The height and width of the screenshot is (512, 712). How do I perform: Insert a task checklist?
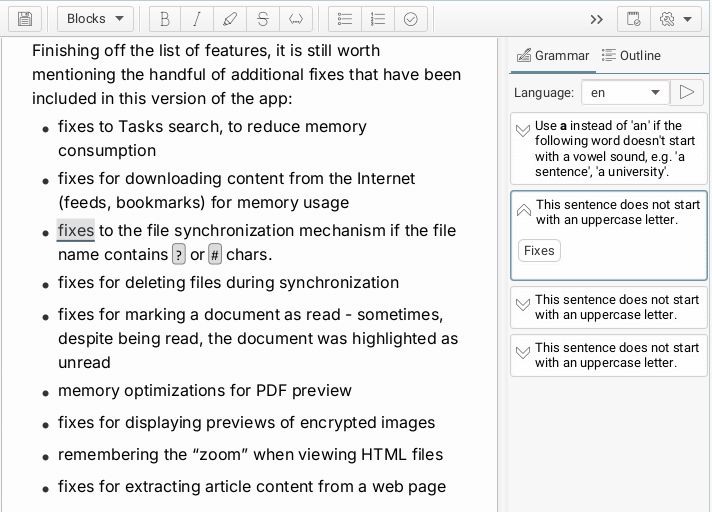pos(410,19)
